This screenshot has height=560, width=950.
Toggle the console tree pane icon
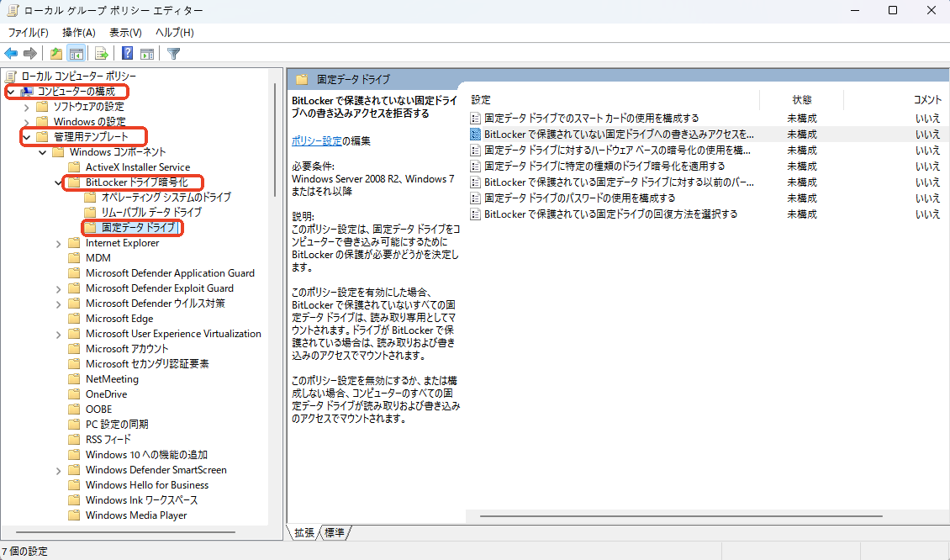point(76,53)
